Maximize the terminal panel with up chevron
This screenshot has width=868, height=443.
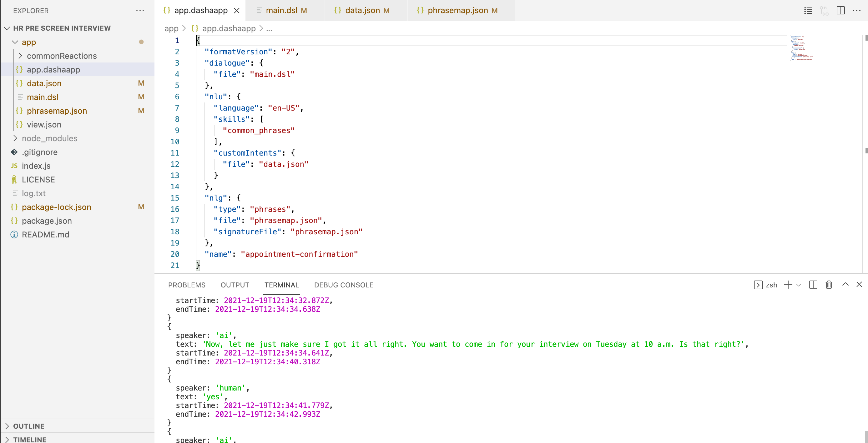pos(845,284)
